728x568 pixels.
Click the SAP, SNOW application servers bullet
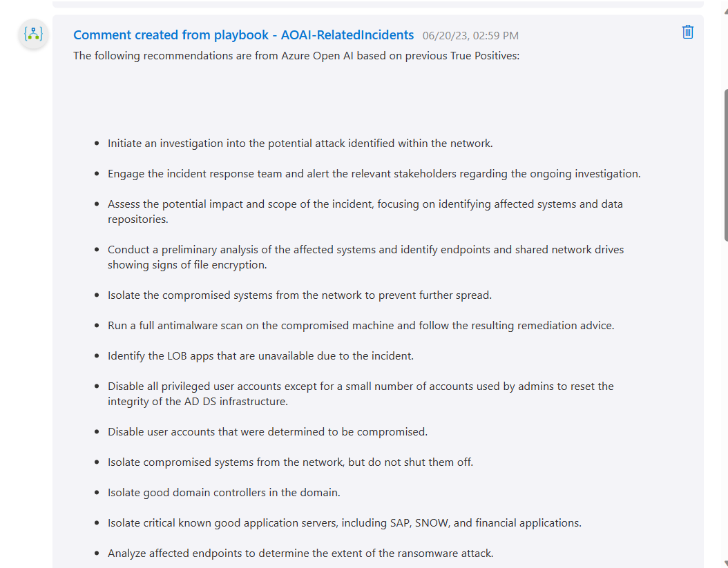tap(344, 523)
